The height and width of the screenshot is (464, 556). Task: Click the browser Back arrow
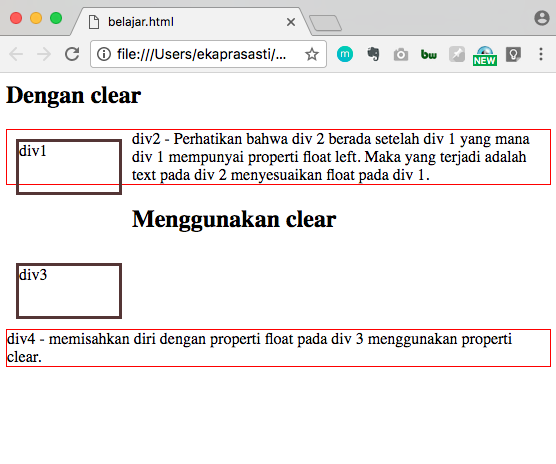click(16, 54)
